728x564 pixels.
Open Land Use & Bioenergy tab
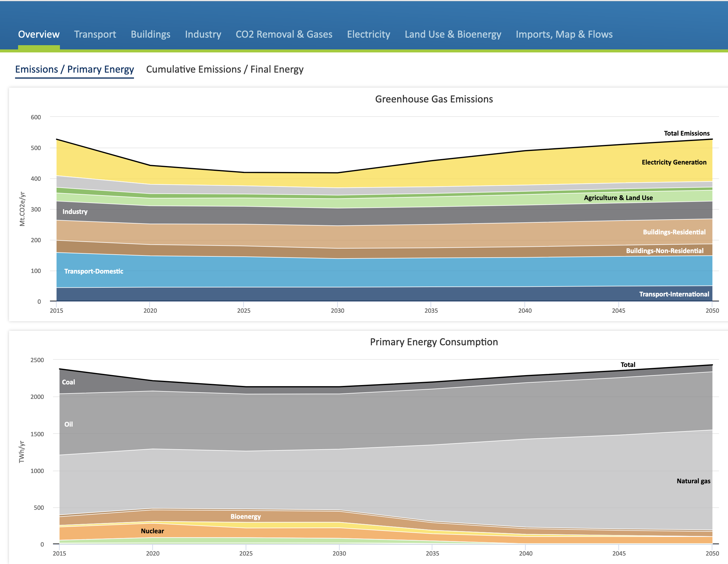[x=453, y=34]
